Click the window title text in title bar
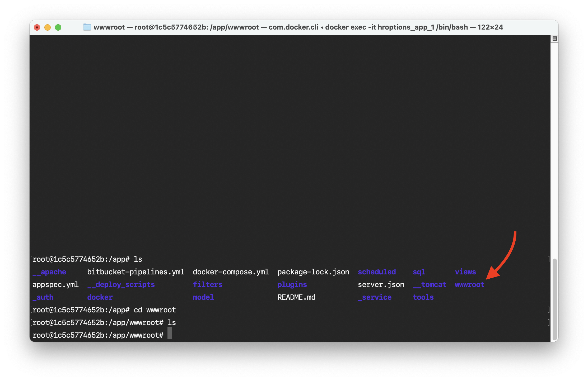Screen dimensions: 588x381 (298, 27)
